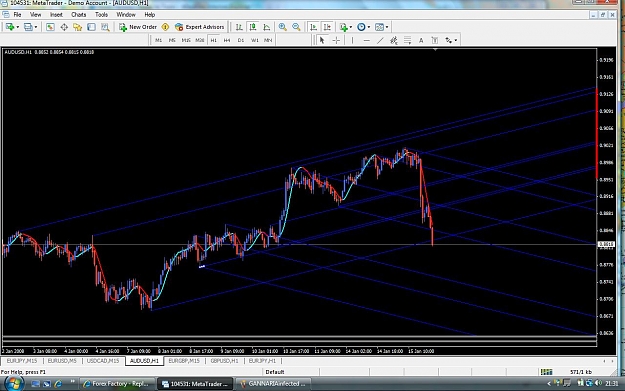Viewport: 625px width, 391px height.
Task: Toggle Auto Scroll chart icon
Action: click(314, 27)
